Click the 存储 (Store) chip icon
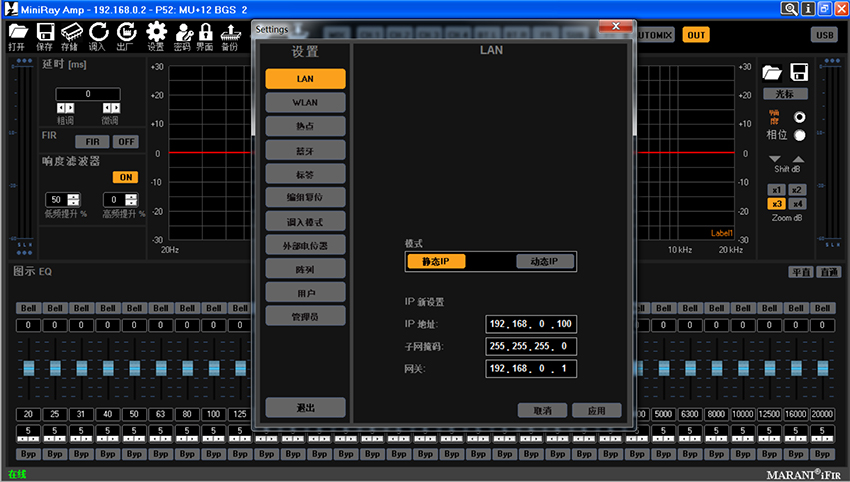 coord(70,32)
